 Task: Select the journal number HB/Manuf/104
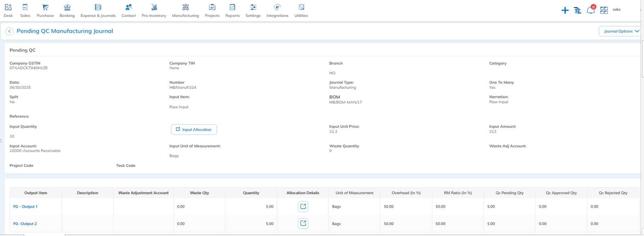click(183, 87)
